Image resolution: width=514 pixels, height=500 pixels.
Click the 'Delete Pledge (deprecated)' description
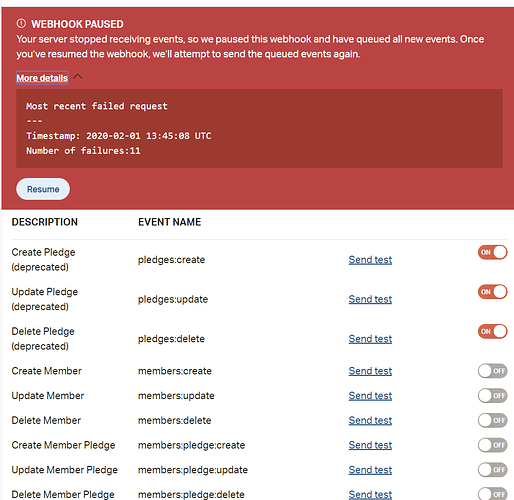43,339
